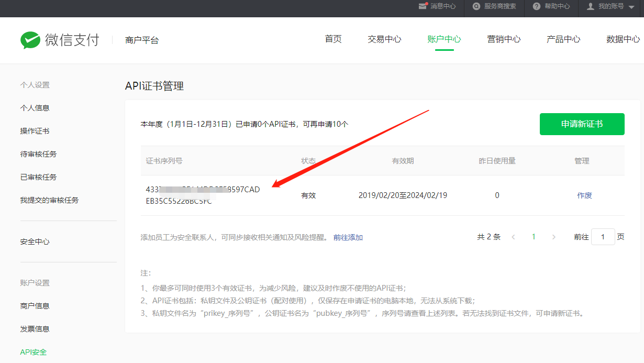Click the API证书管理 page heading
The height and width of the screenshot is (363, 644).
point(154,86)
